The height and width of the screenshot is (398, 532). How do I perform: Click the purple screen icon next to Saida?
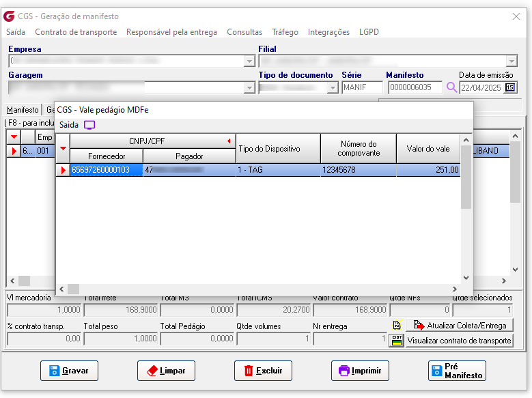pos(89,125)
